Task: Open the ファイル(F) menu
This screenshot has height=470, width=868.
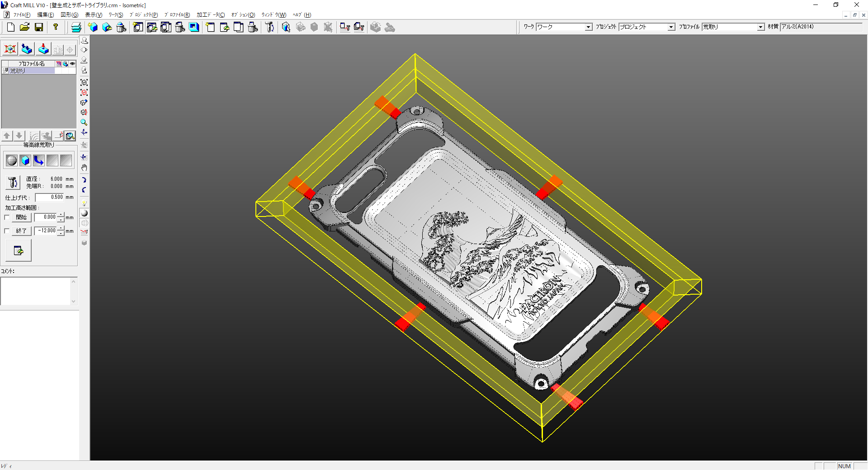Action: pos(22,15)
